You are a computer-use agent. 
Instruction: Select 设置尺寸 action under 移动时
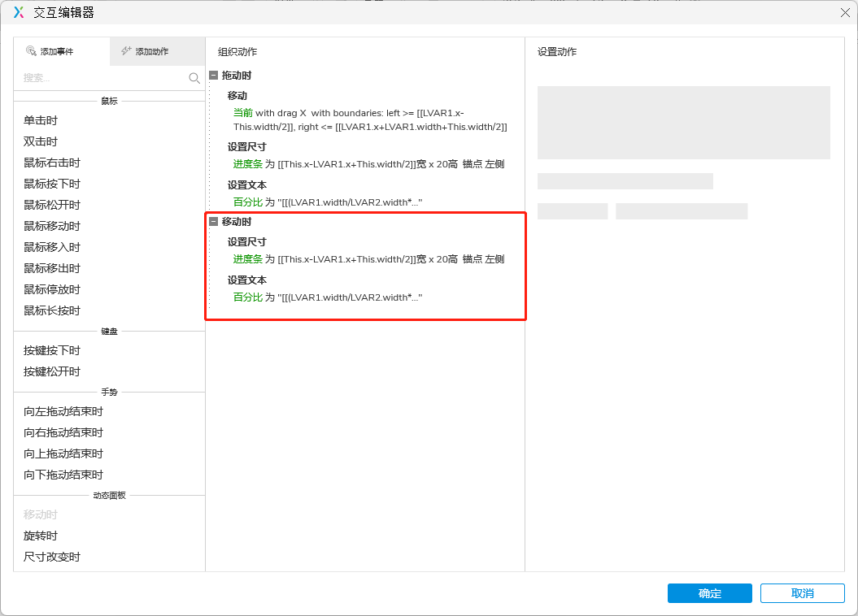246,242
